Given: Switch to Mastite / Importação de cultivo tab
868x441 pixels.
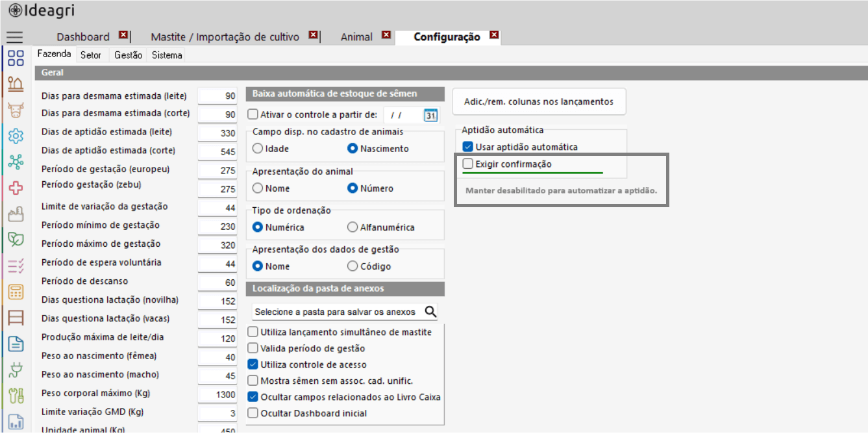Looking at the screenshot, I should click(225, 37).
